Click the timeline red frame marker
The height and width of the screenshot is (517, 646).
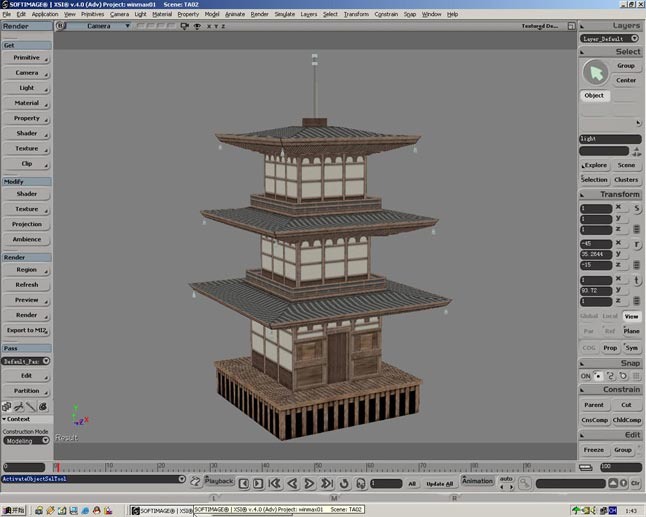(x=57, y=467)
